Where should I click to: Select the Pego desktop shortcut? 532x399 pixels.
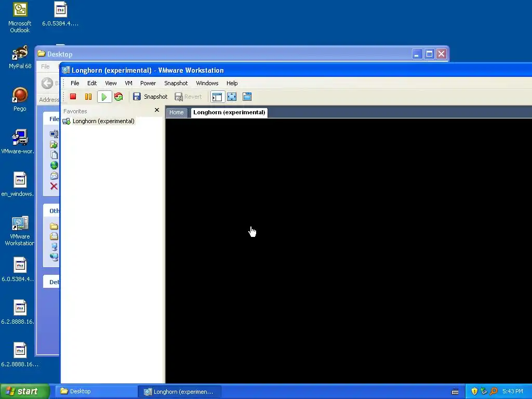20,99
